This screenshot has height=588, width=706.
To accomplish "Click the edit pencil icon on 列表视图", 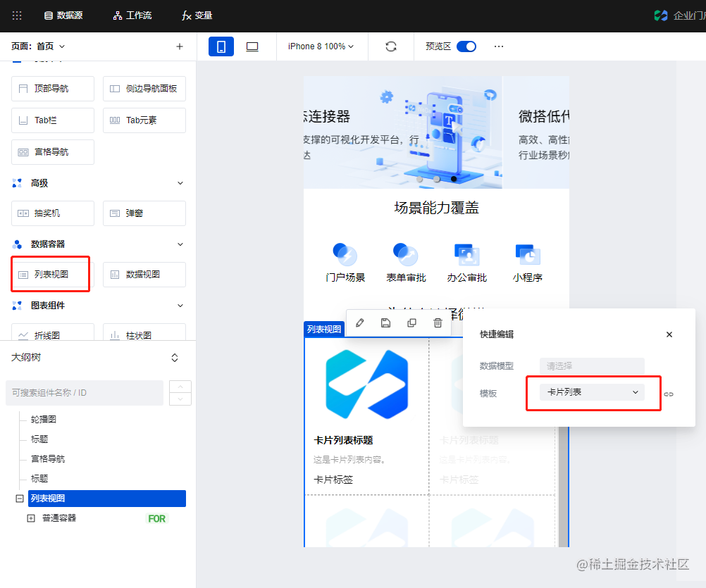I will (360, 323).
